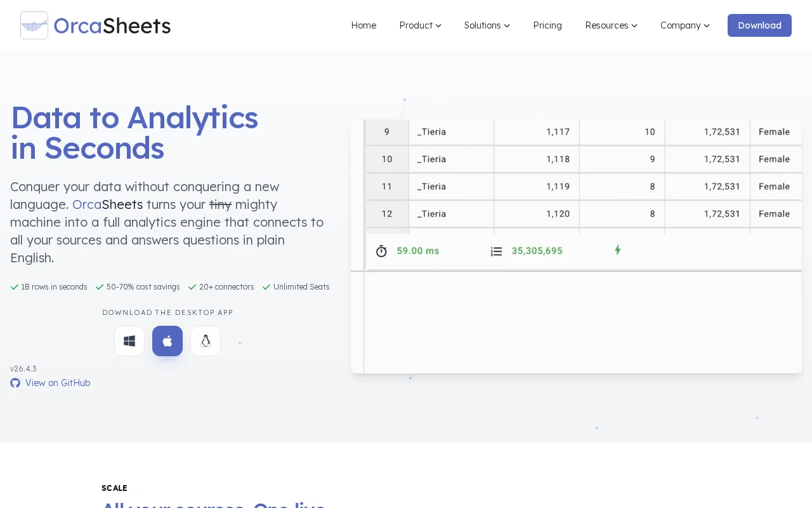Image resolution: width=812 pixels, height=508 pixels.
Task: Click the 50-70% cost savings text
Action: pyautogui.click(x=143, y=287)
